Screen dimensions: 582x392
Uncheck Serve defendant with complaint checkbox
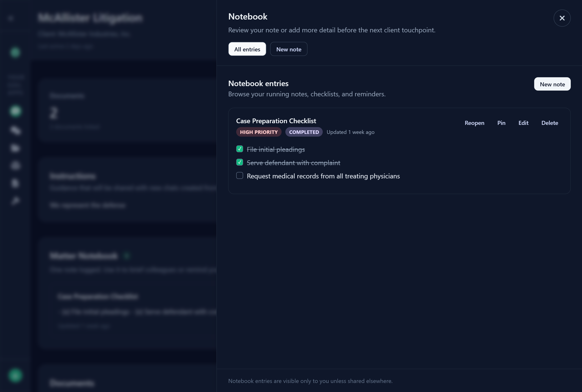click(240, 162)
